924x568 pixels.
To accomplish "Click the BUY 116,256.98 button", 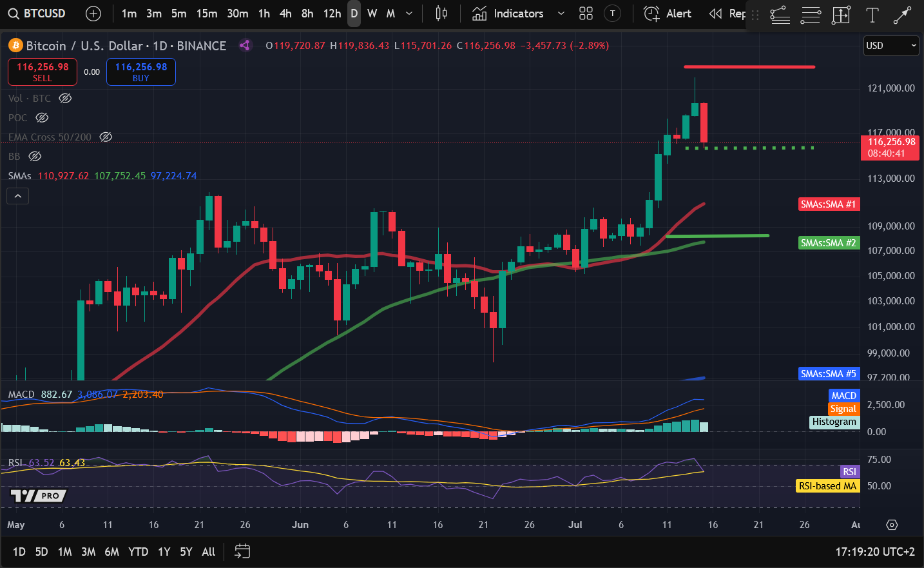I will (x=141, y=72).
